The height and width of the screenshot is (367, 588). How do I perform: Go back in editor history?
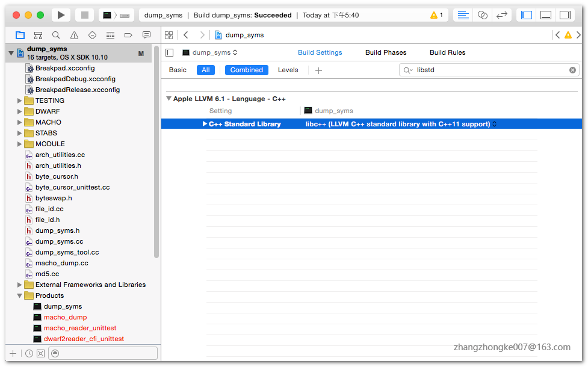185,35
